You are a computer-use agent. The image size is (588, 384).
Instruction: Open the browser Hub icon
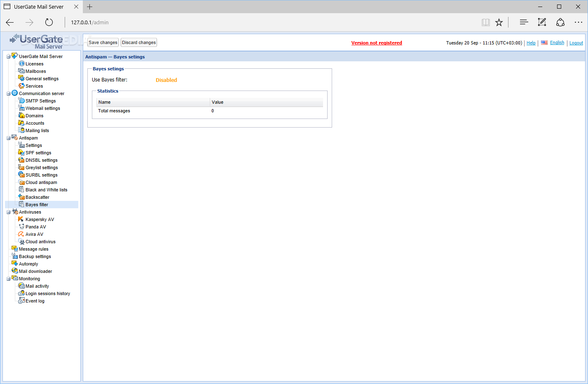pyautogui.click(x=524, y=22)
